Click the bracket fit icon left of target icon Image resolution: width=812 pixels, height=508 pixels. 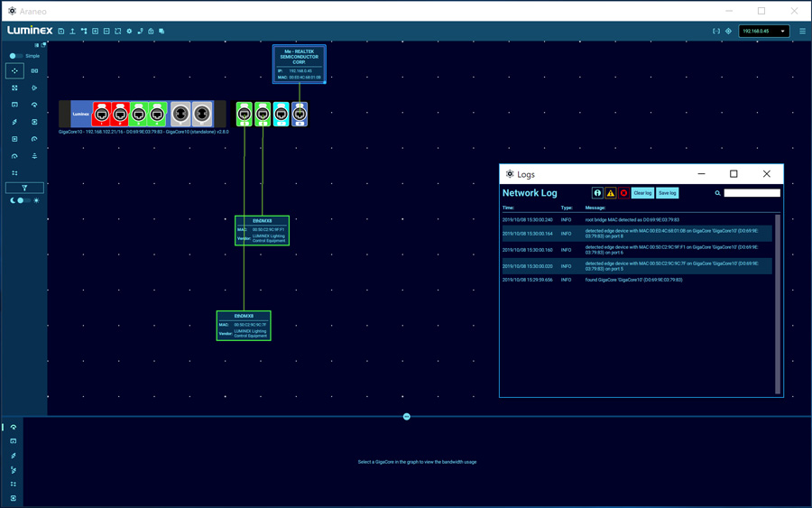[x=716, y=31]
